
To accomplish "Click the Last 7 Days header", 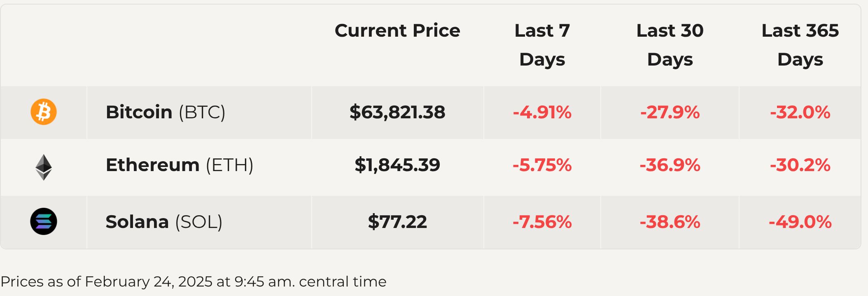I will point(542,45).
